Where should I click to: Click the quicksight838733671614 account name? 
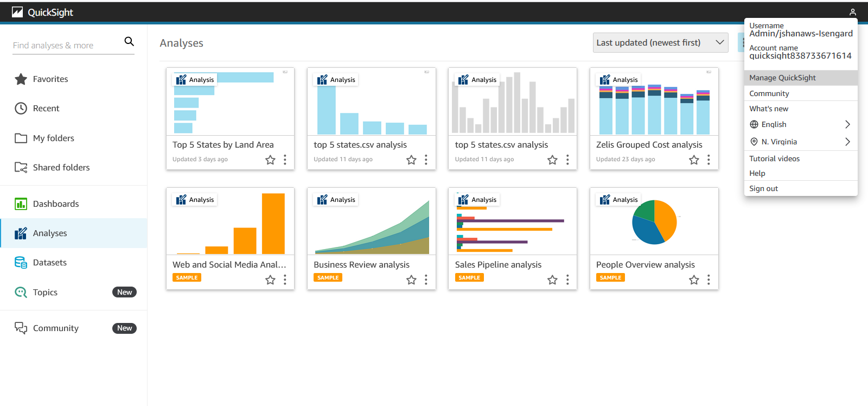click(800, 56)
